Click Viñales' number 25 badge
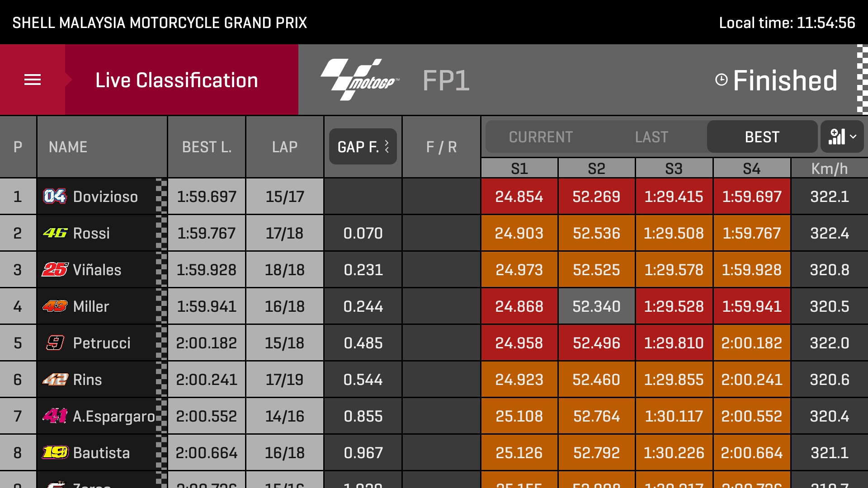The width and height of the screenshot is (868, 488). [55, 269]
